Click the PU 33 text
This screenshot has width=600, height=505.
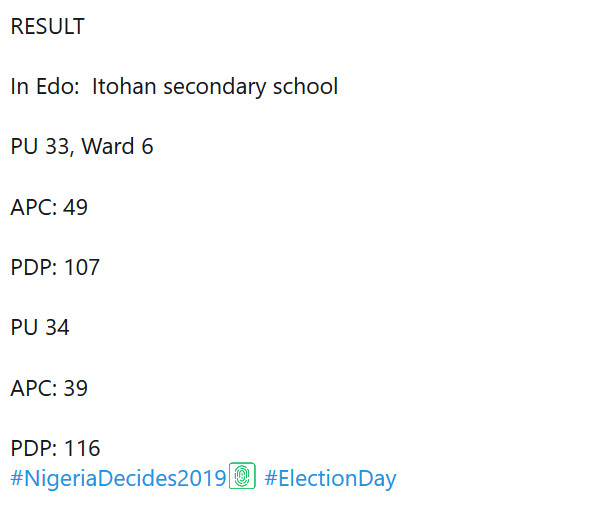tap(39, 147)
